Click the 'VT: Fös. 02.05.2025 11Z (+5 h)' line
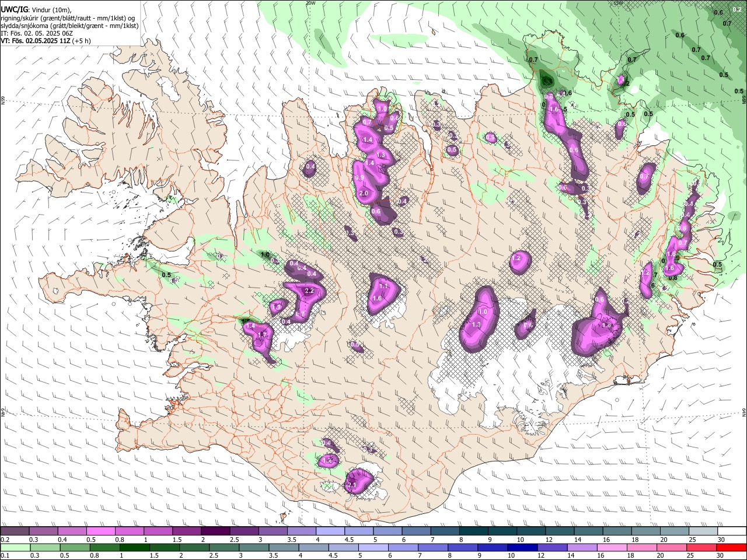This screenshot has height=560, width=747. pos(46,41)
